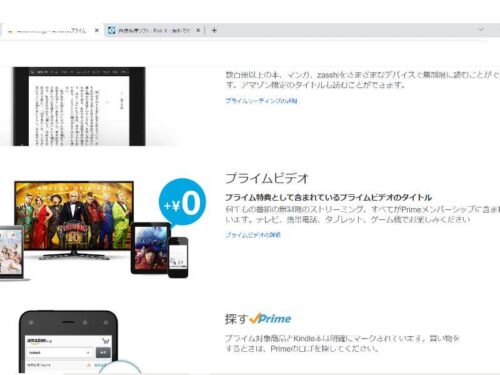This screenshot has width=500, height=375.
Task: Click the cart icon in phone mockup
Action: (x=106, y=341)
